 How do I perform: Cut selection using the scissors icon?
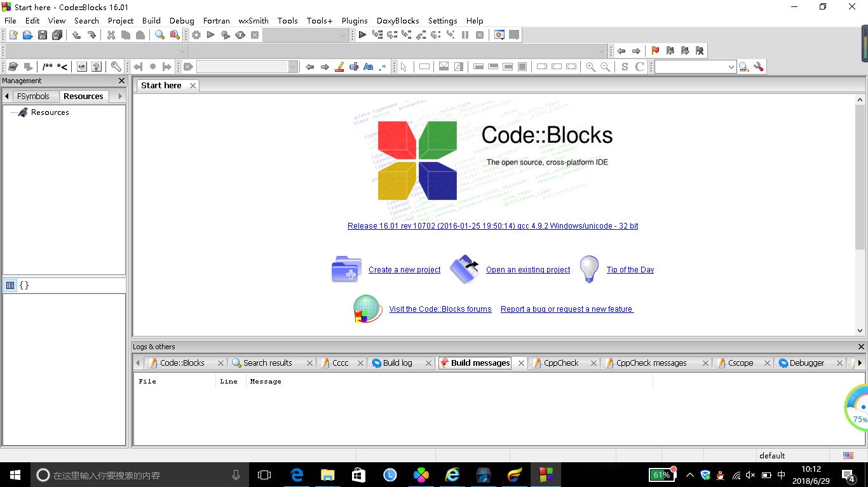tap(111, 35)
